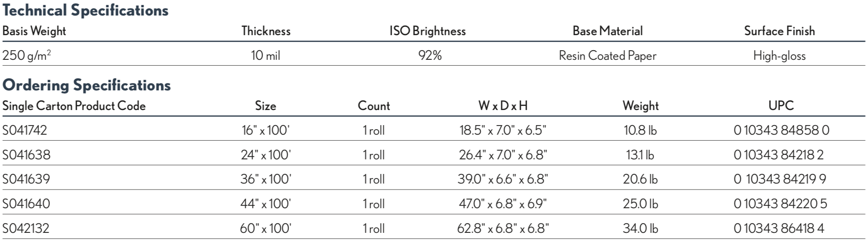
Task: Click the High-gloss finish value
Action: pos(779,56)
